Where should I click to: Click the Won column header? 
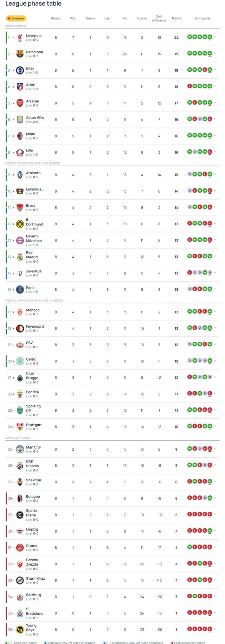coord(73,18)
